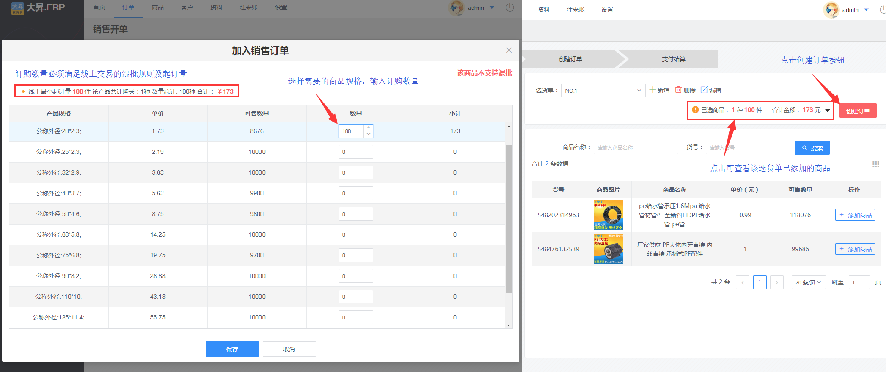
Task: Click the power icon in left window
Action: 510,8
